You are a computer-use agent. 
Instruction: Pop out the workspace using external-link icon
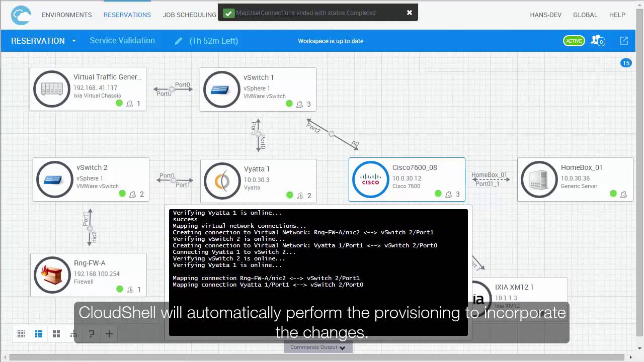click(624, 41)
